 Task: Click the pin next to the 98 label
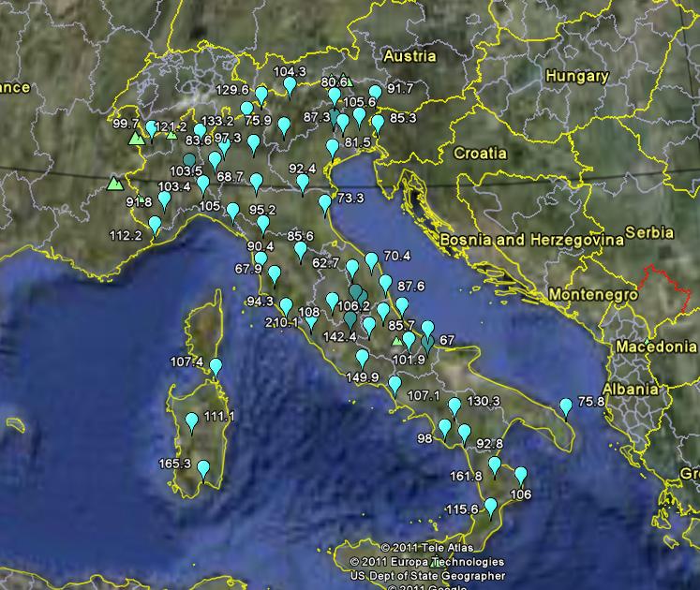coord(444,428)
